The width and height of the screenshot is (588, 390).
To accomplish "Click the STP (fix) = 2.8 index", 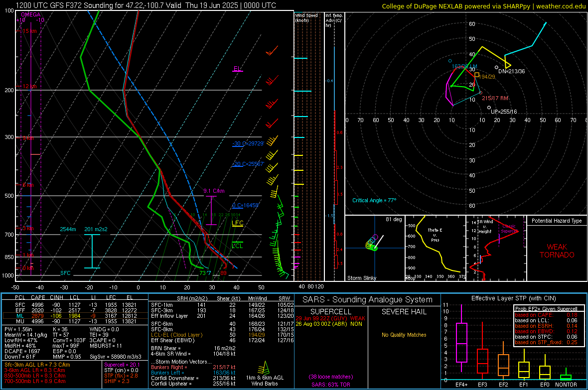I will point(121,376).
